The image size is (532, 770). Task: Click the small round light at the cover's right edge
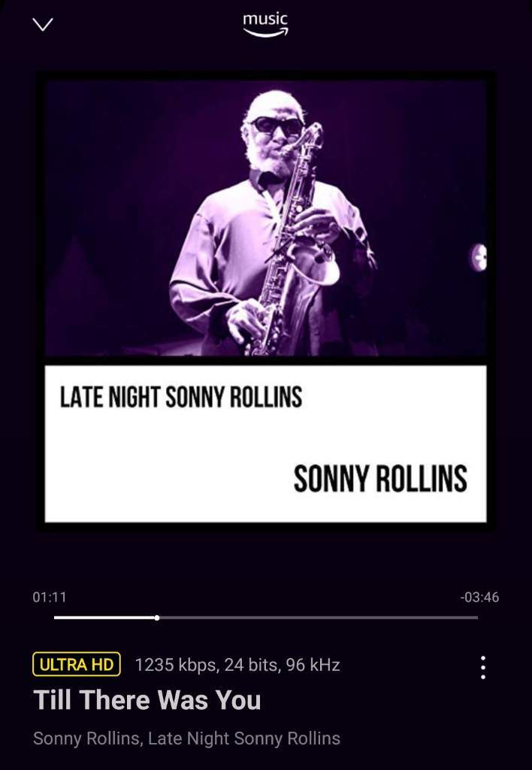[479, 257]
